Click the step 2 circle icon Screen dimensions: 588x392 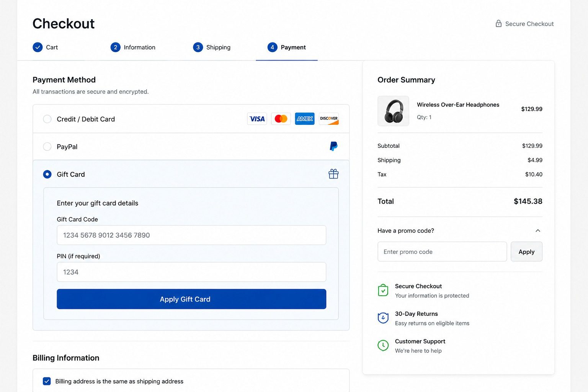click(115, 47)
